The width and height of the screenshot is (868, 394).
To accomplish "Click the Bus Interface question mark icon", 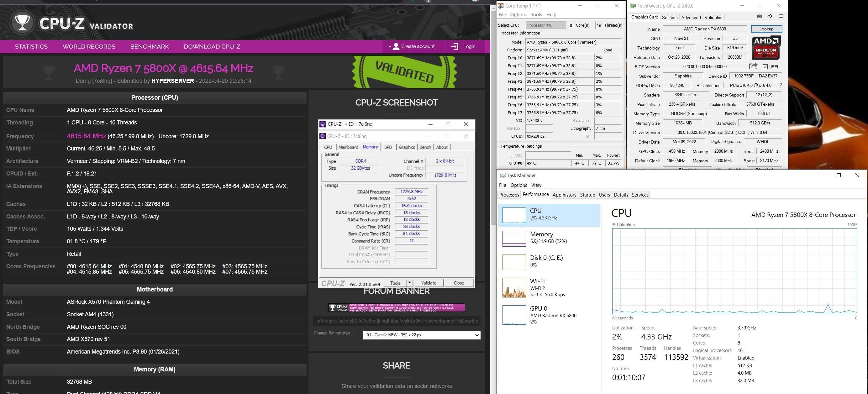I will pyautogui.click(x=781, y=85).
